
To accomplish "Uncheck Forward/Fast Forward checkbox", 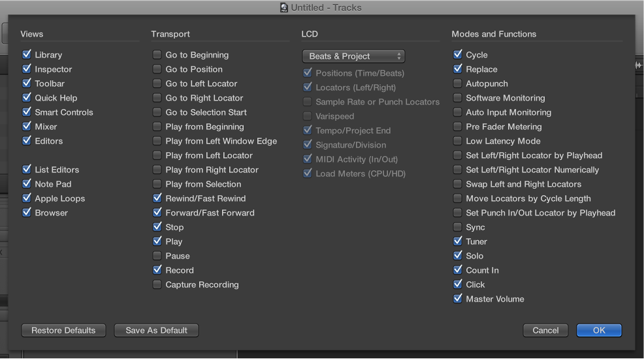I will coord(157,213).
